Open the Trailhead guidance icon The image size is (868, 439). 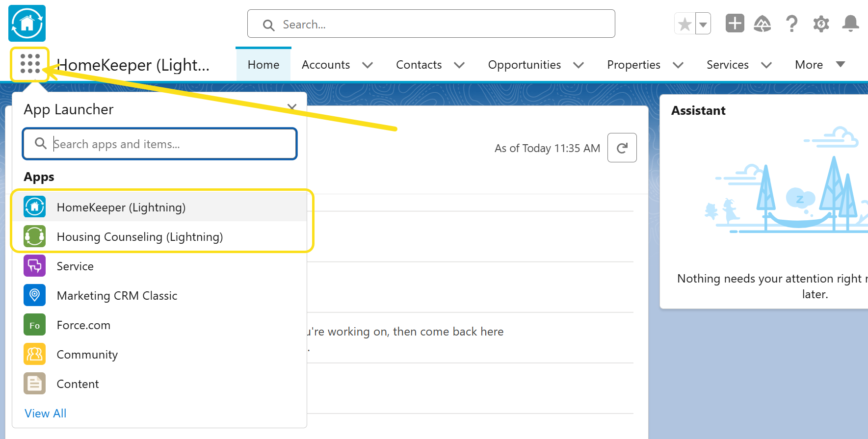pyautogui.click(x=762, y=24)
